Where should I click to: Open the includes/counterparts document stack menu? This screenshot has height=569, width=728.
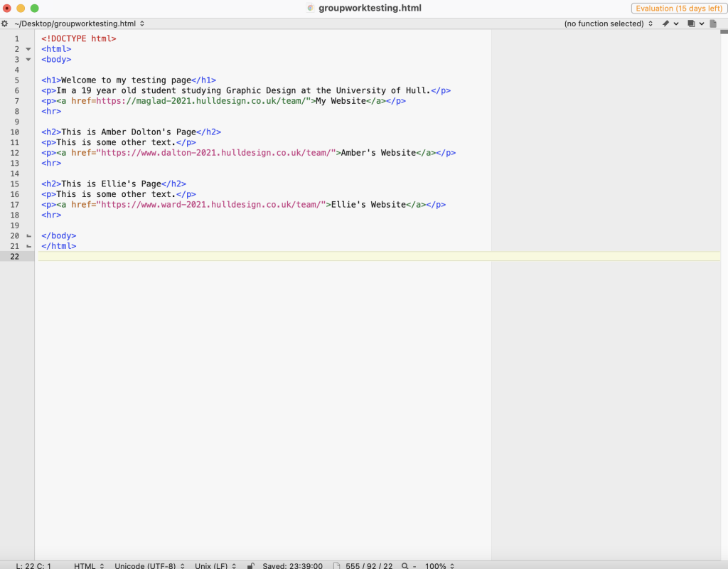(695, 23)
